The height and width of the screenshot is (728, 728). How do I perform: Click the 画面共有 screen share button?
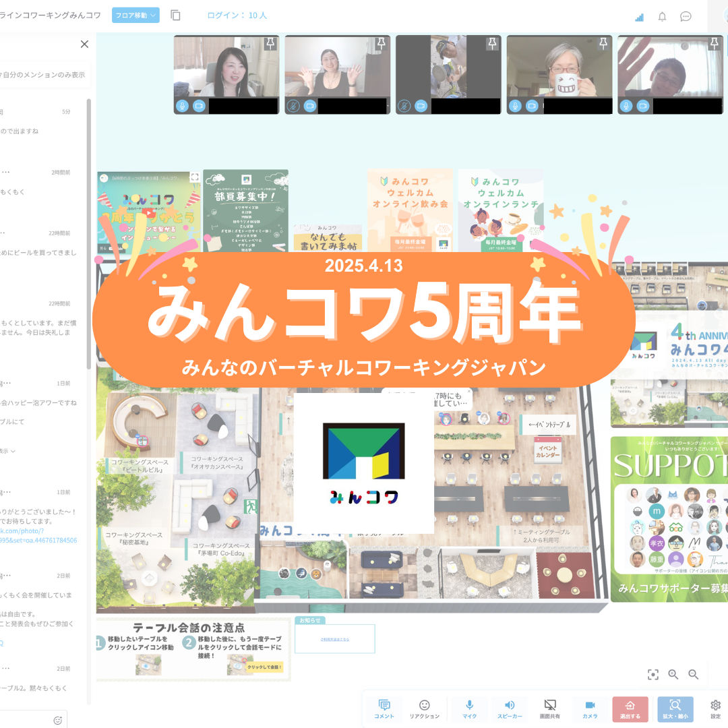550,709
